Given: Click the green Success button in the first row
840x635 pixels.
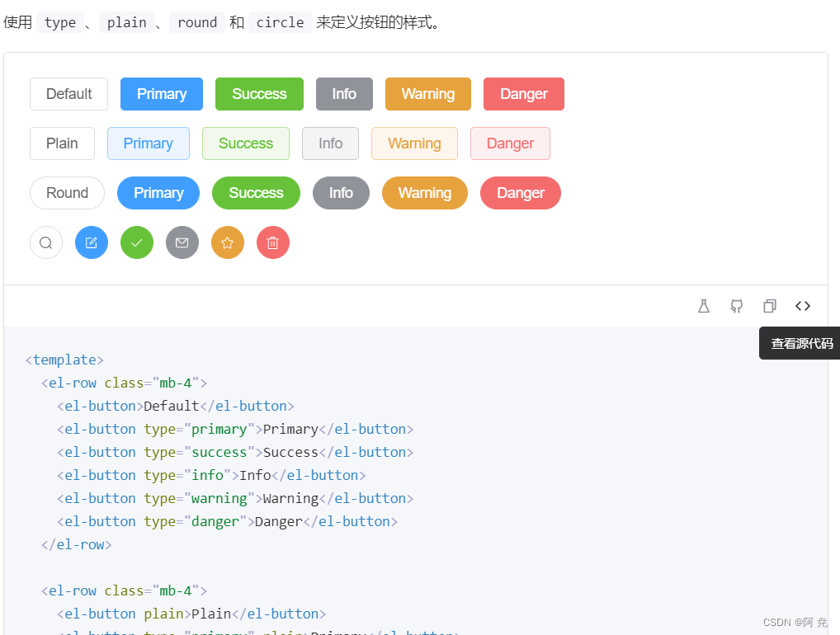Looking at the screenshot, I should [259, 94].
